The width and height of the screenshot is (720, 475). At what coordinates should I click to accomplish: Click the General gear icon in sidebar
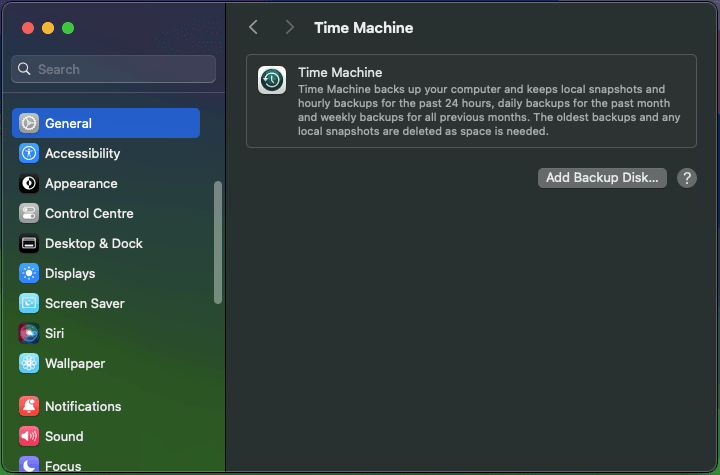tap(29, 123)
